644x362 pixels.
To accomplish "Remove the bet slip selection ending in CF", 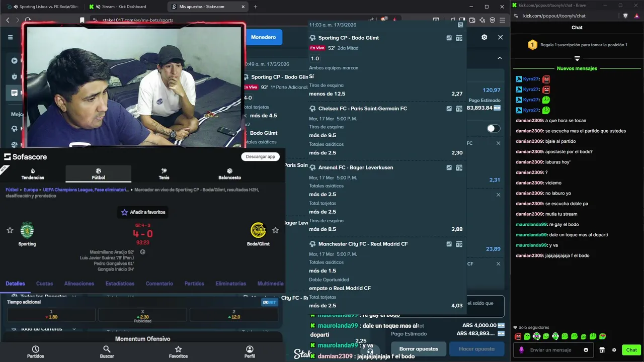I will pyautogui.click(x=499, y=263).
